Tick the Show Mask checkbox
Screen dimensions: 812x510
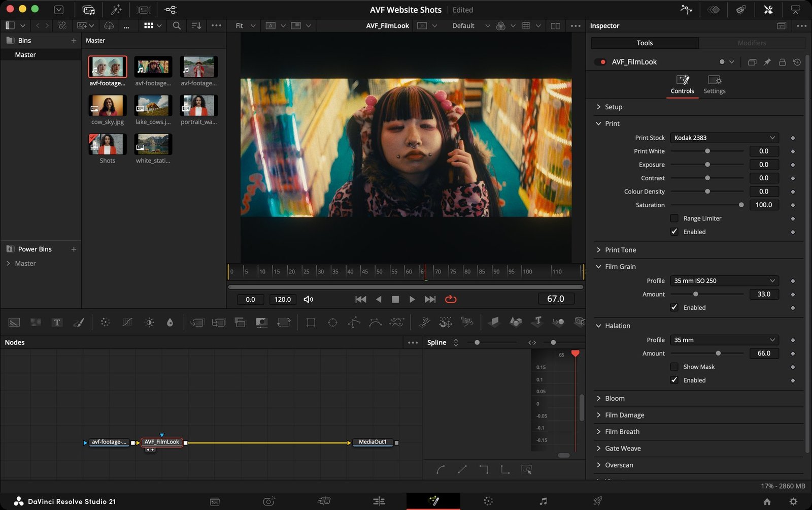(674, 367)
